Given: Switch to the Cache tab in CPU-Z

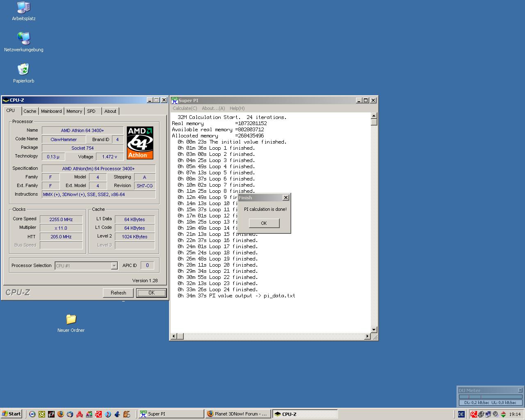Looking at the screenshot, I should click(30, 111).
